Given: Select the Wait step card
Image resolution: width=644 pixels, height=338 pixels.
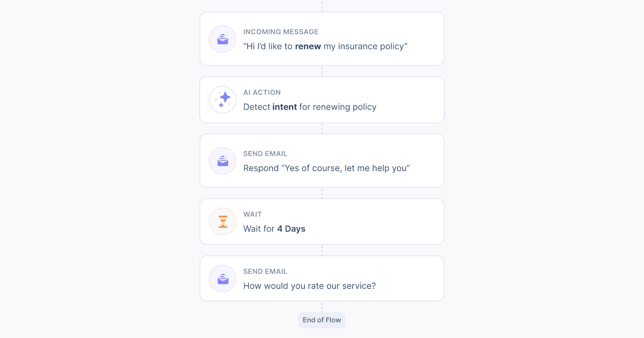Looking at the screenshot, I should [322, 221].
